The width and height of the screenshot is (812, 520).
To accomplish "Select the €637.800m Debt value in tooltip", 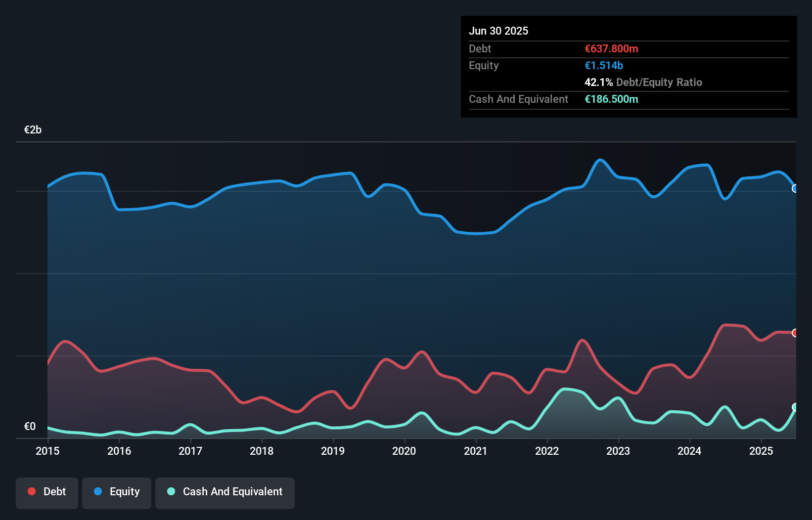I will [611, 48].
